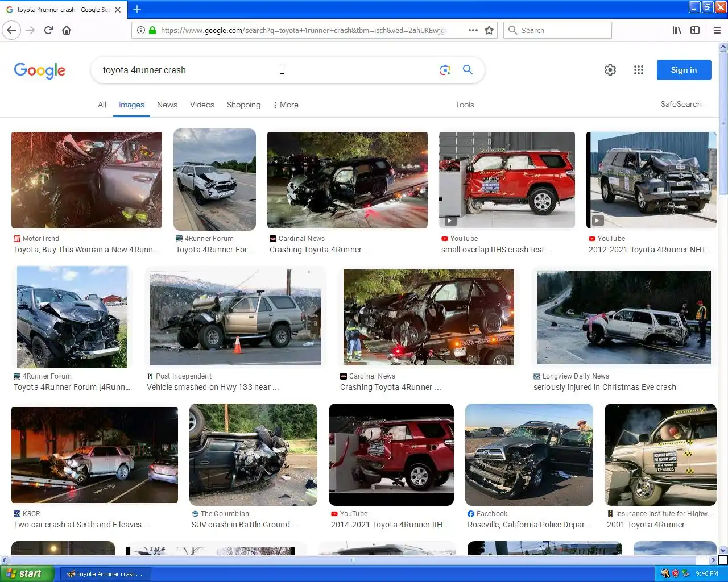The height and width of the screenshot is (582, 728).
Task: Go to the browser Home icon
Action: [x=67, y=30]
